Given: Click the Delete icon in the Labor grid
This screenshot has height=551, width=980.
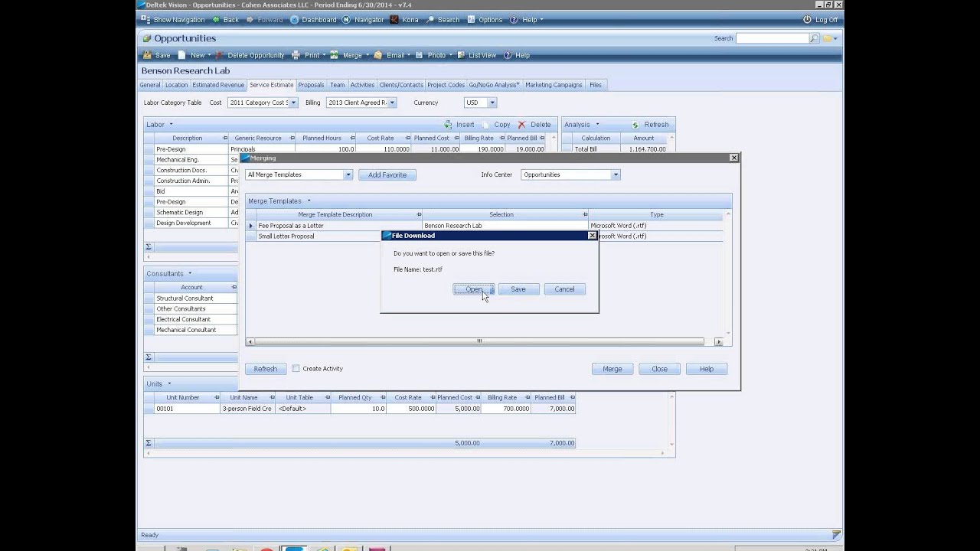Looking at the screenshot, I should 534,123.
